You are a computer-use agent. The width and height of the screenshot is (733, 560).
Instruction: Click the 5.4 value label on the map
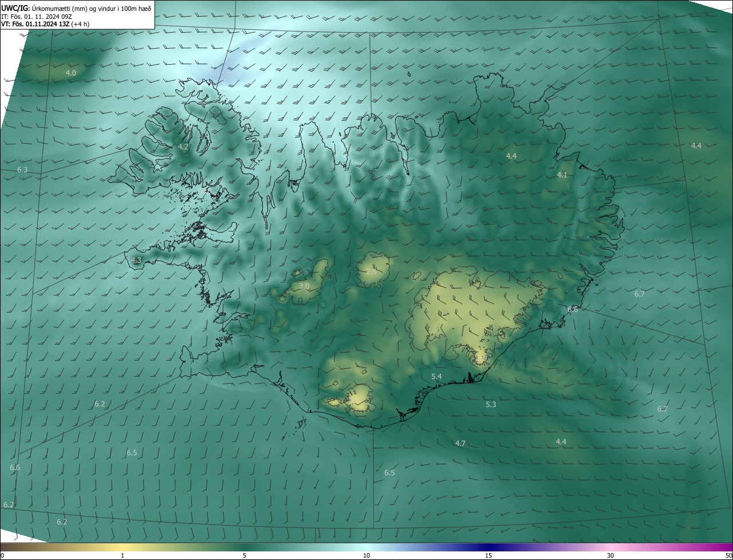[436, 376]
